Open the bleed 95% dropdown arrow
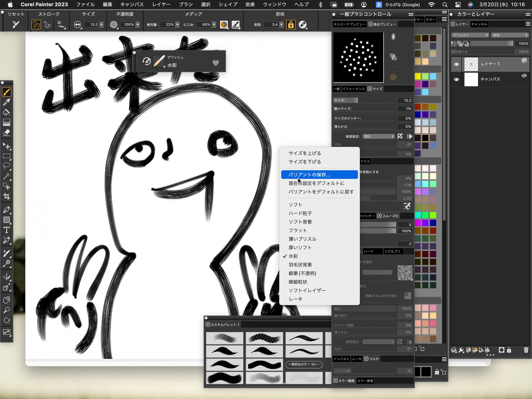Screen dimensions: 532x399 214,25
